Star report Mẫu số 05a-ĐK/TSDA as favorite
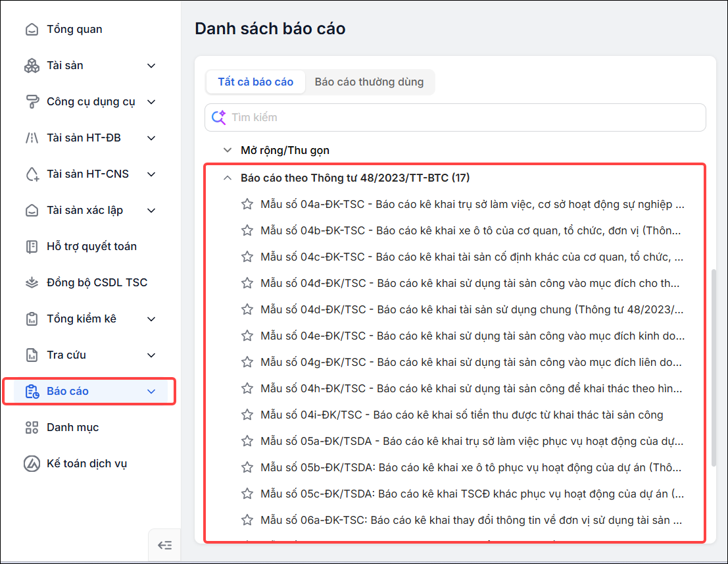This screenshot has width=728, height=564. click(247, 441)
